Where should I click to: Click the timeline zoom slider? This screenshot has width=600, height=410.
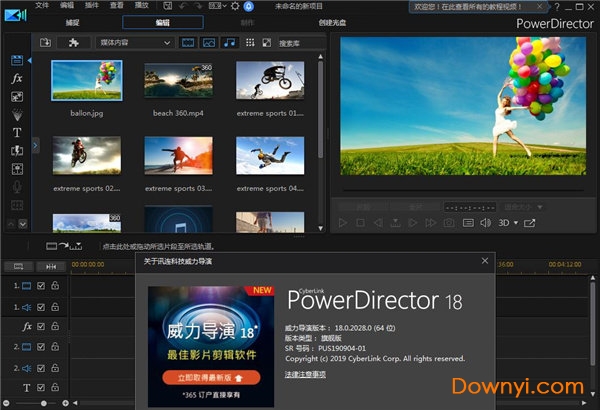point(42,403)
